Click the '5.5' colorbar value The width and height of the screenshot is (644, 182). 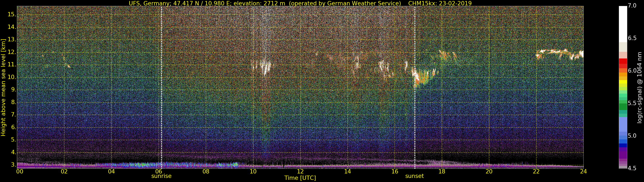[x=632, y=103]
